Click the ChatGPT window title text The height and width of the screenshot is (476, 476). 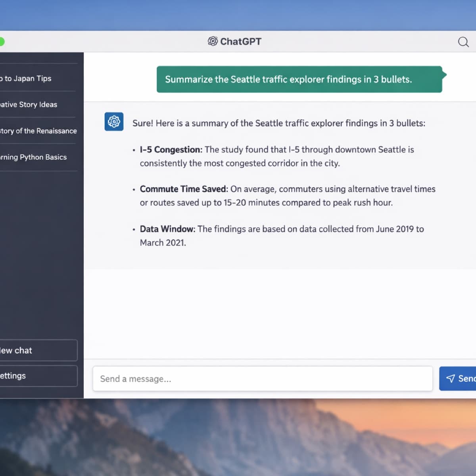point(240,42)
